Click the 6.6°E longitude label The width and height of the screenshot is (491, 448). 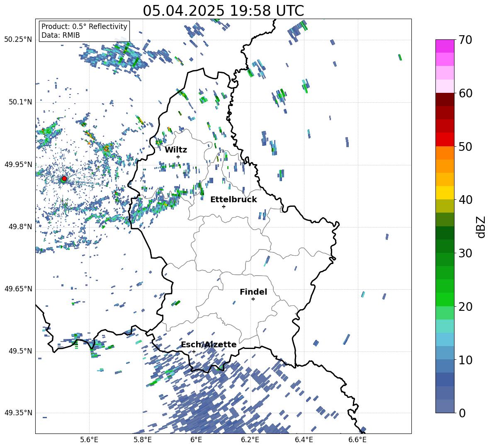357,440
